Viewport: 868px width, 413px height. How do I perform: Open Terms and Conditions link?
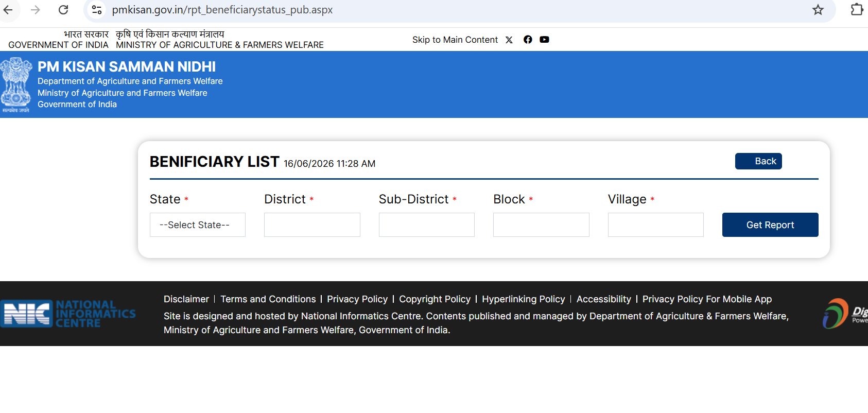268,299
